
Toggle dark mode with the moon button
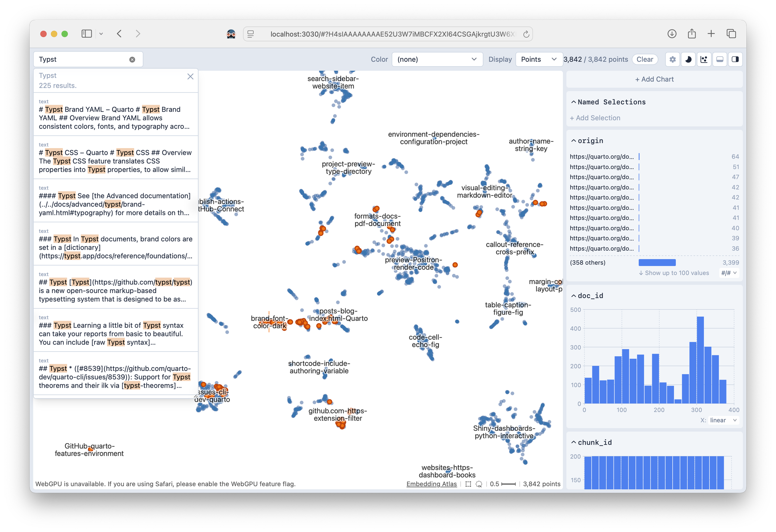pyautogui.click(x=688, y=59)
